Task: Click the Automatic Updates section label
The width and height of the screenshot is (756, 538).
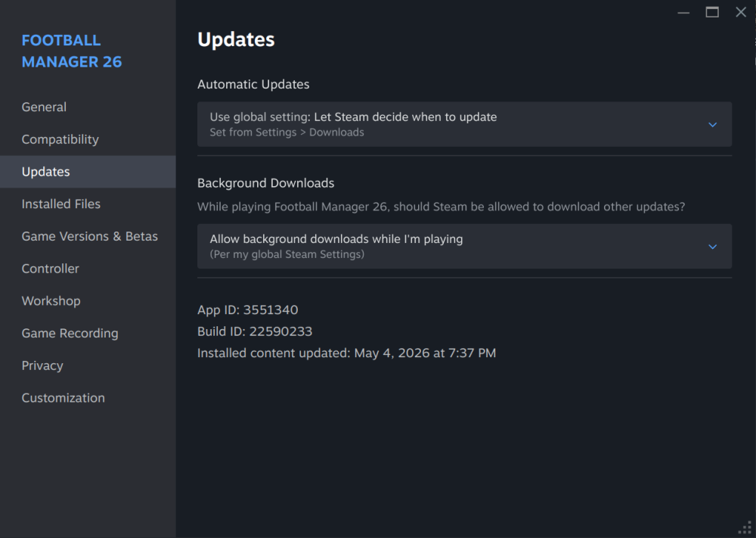Action: click(x=253, y=85)
